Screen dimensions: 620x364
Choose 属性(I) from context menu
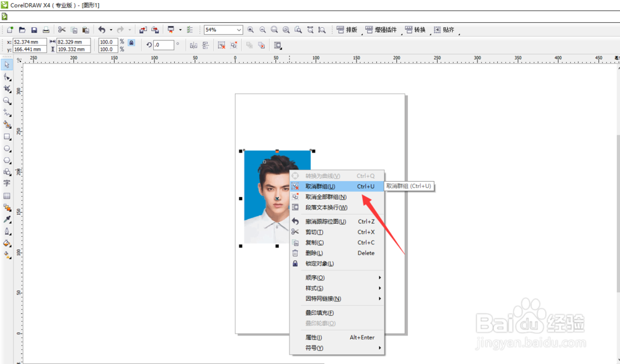[x=337, y=337]
